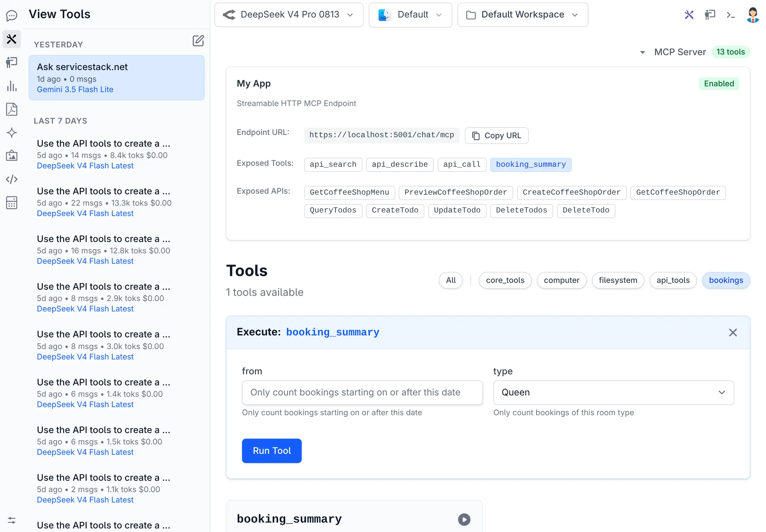Select the bookings filter
This screenshot has width=766, height=532.
(x=726, y=280)
